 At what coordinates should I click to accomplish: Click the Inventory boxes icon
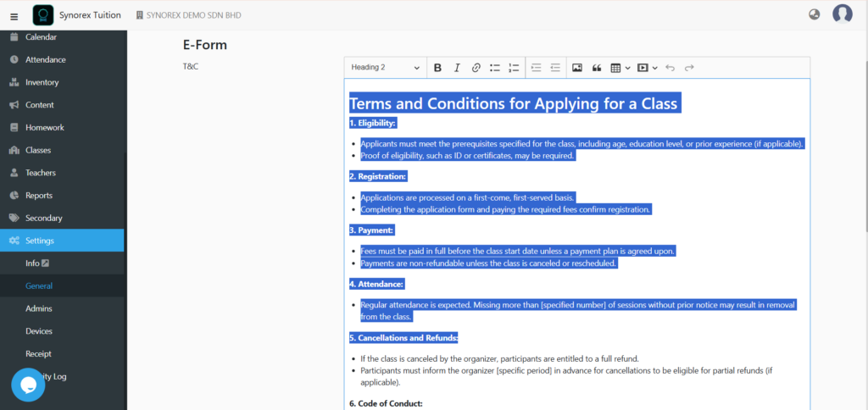(x=14, y=82)
